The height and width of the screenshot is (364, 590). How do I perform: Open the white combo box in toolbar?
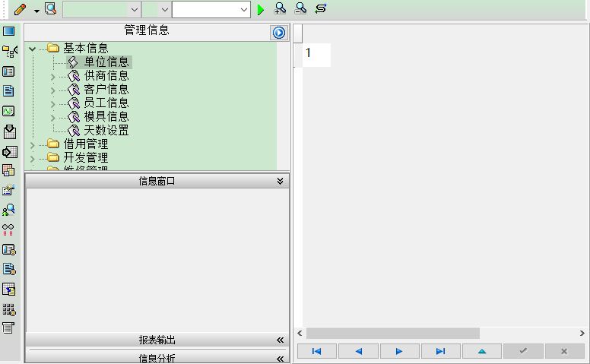coord(244,10)
